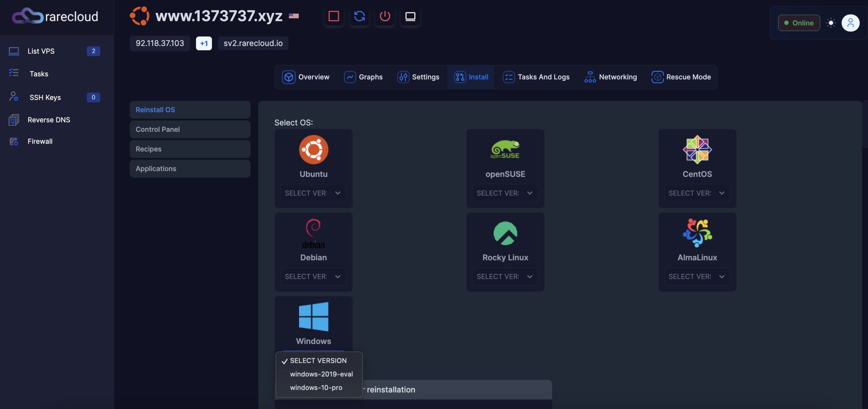This screenshot has width=868, height=409.
Task: Open the Rescue Mode tab
Action: click(681, 77)
